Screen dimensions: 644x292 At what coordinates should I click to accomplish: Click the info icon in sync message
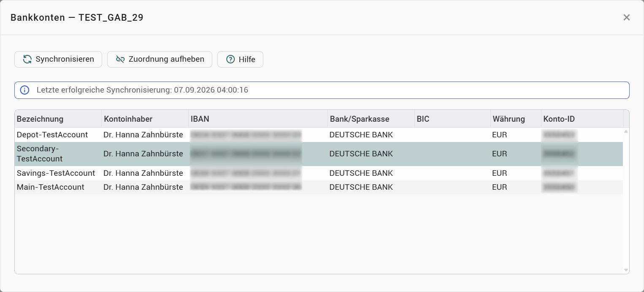(25, 90)
